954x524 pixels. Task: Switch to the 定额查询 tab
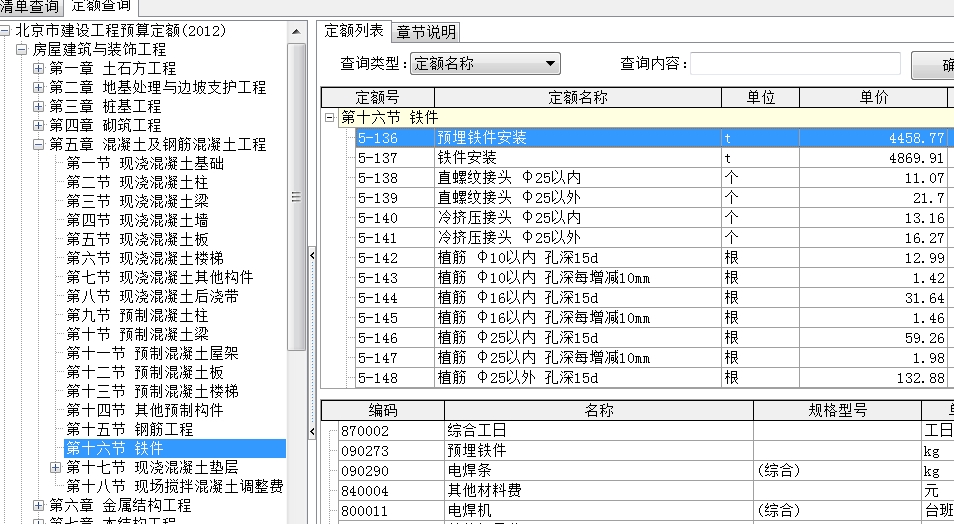(101, 7)
